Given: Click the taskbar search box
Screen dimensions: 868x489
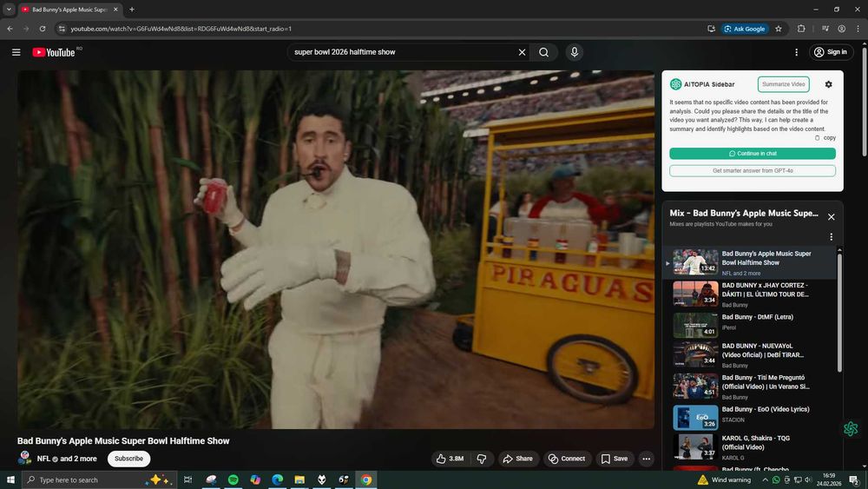Looking at the screenshot, I should point(100,479).
